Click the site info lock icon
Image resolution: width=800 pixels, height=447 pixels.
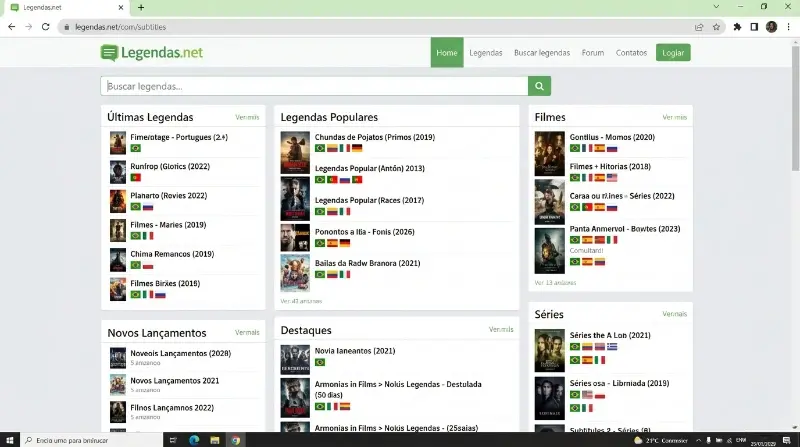click(66, 27)
